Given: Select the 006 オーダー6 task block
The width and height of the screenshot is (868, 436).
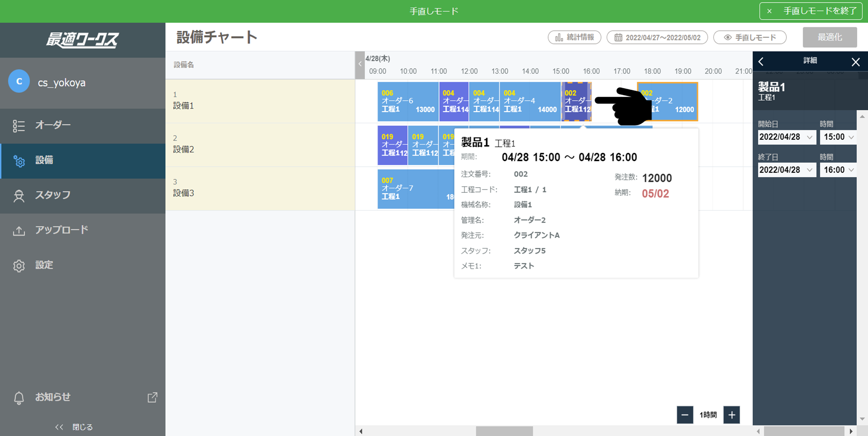Looking at the screenshot, I should [408, 102].
